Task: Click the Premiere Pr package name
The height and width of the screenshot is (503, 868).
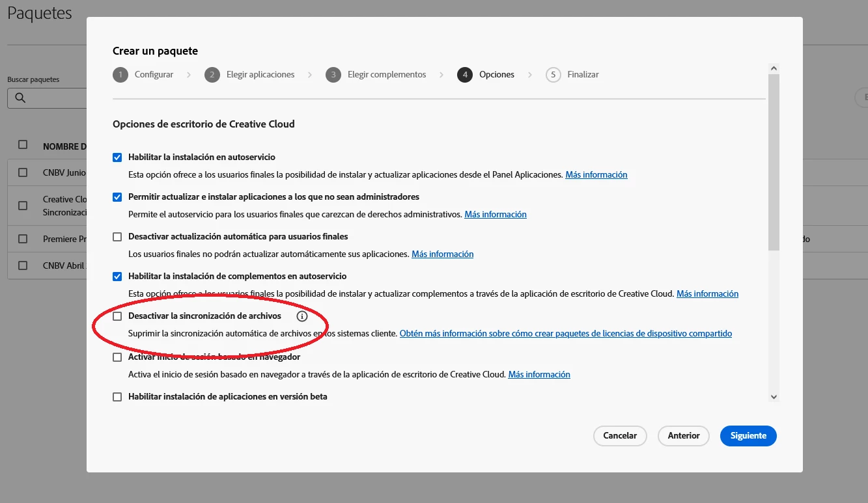Action: (64, 239)
